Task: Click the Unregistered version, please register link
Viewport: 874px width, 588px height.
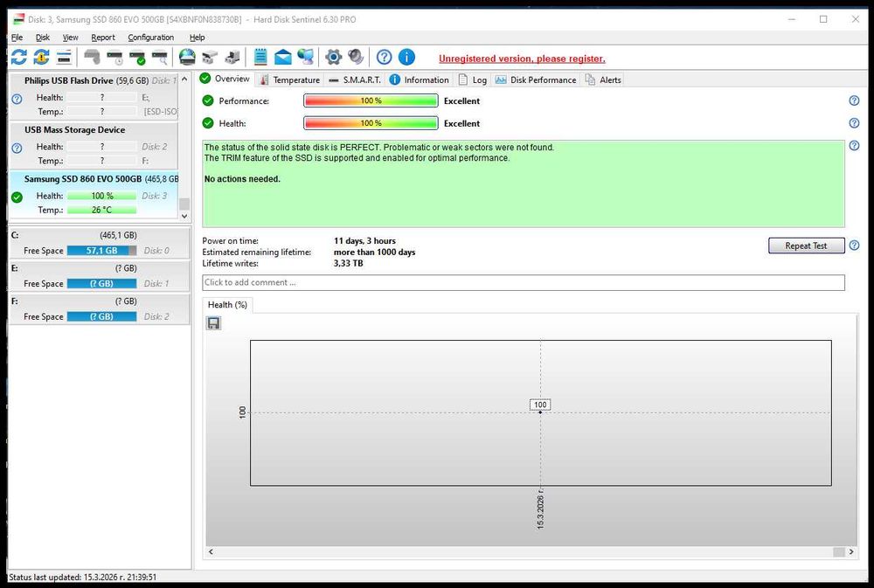Action: click(522, 59)
